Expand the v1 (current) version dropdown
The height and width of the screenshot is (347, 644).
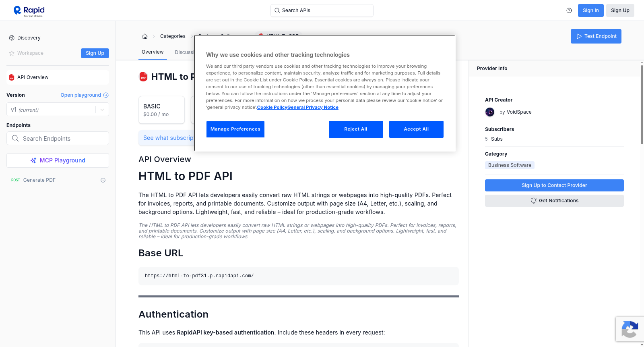click(58, 110)
